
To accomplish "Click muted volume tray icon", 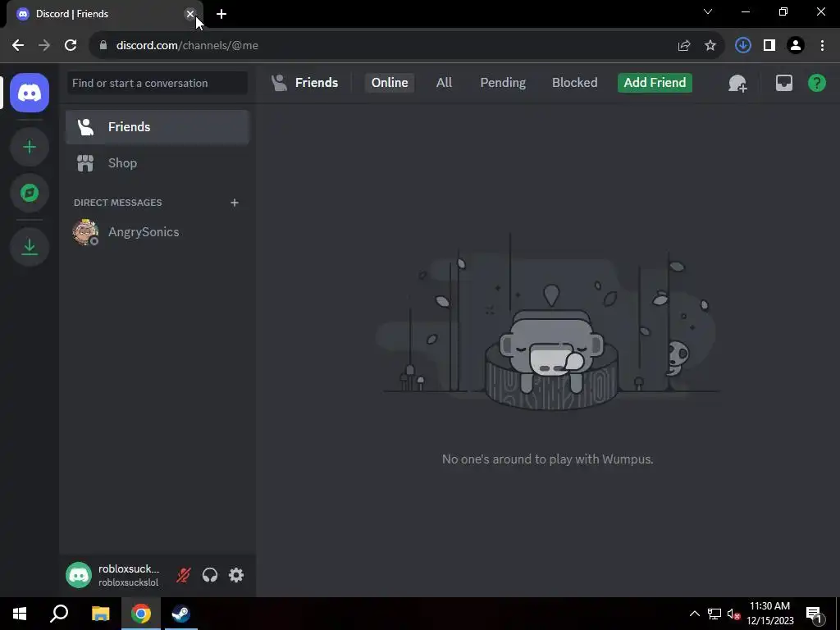I will (x=734, y=614).
